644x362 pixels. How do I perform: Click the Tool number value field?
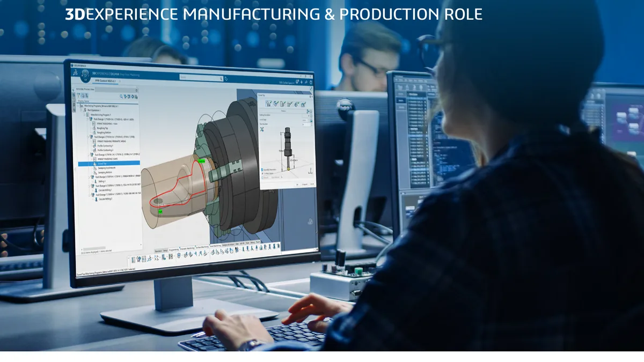point(306,124)
